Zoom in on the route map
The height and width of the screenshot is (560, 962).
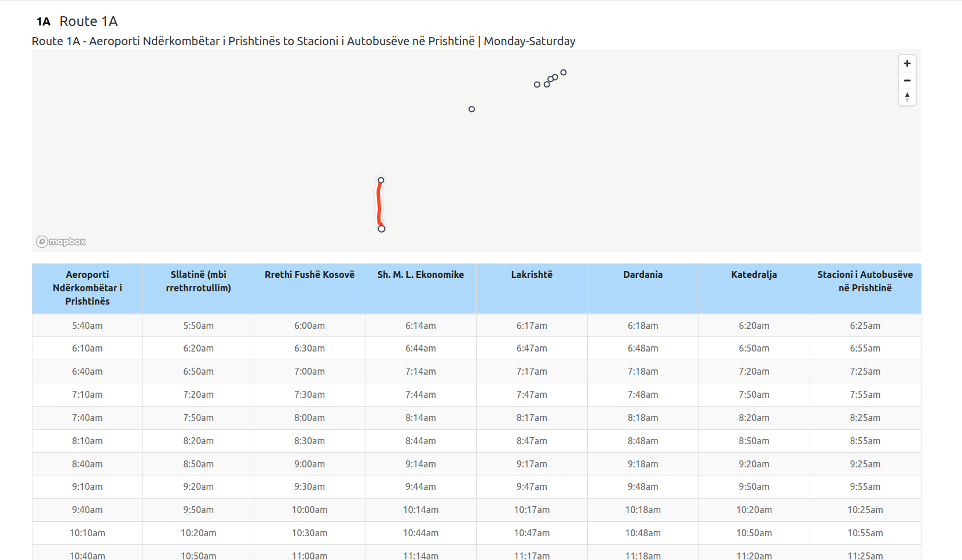pos(907,64)
